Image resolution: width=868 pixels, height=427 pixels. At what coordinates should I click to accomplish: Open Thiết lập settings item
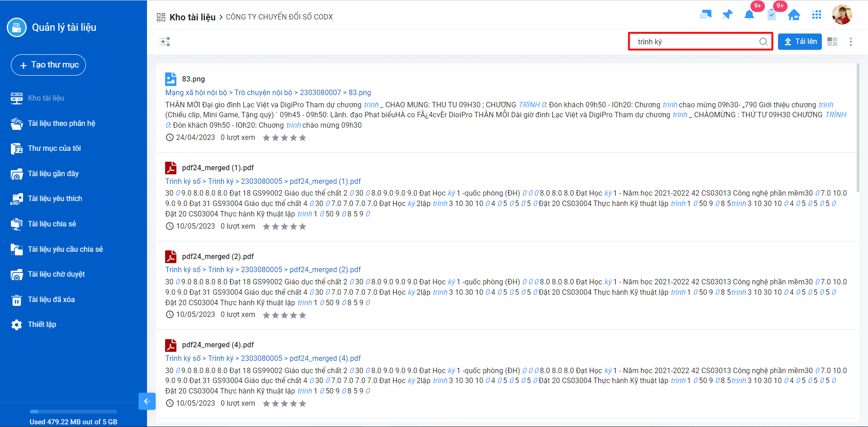(42, 325)
